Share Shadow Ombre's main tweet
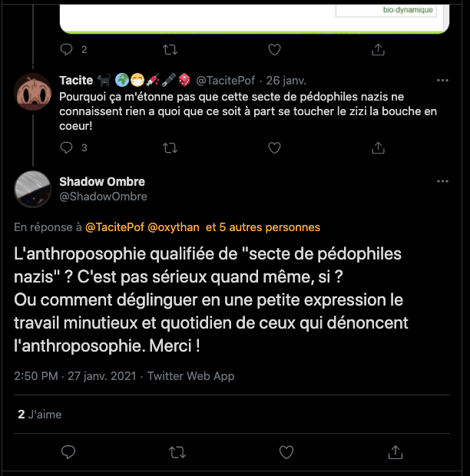The image size is (470, 476). coord(396,451)
